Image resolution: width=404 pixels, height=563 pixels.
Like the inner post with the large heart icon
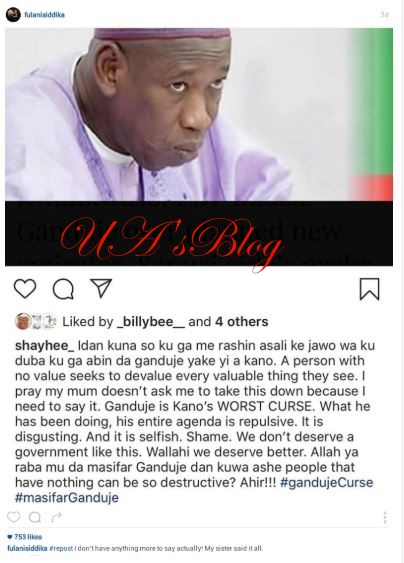(25, 288)
